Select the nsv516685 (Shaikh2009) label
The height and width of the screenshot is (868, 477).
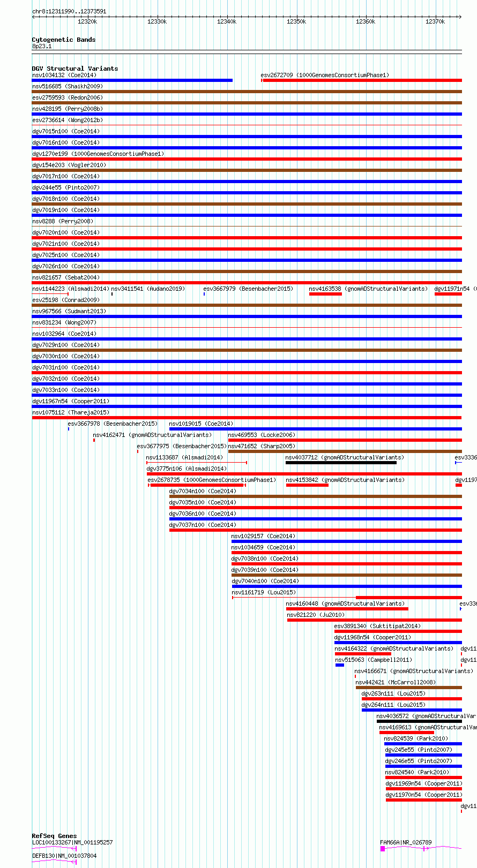tap(68, 86)
